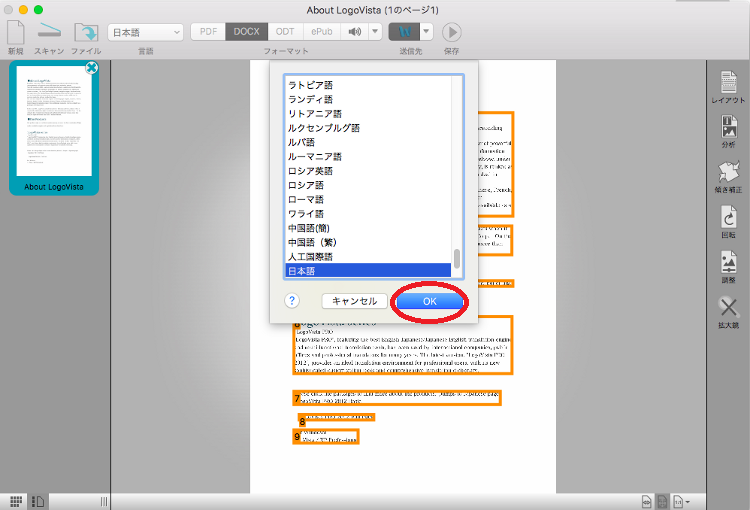Choose ルクセンブルグ語 in the language list
The width and height of the screenshot is (750, 510).
tap(368, 128)
